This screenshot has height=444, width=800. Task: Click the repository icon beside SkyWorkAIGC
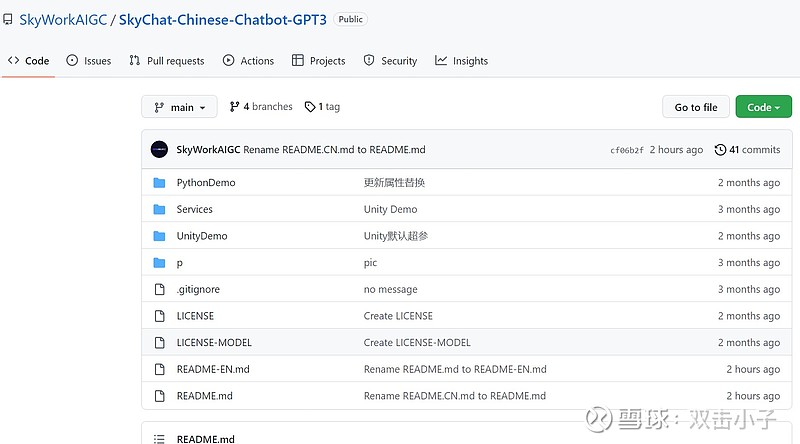coord(8,20)
